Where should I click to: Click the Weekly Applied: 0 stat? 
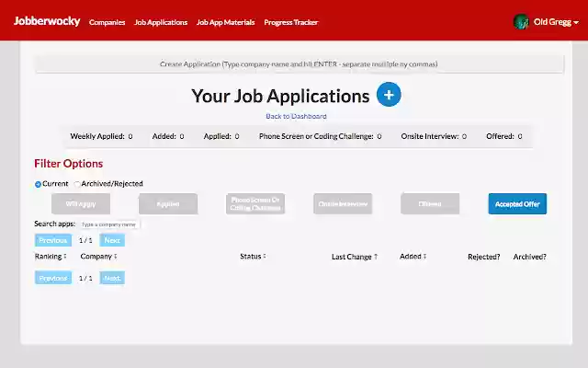point(101,136)
